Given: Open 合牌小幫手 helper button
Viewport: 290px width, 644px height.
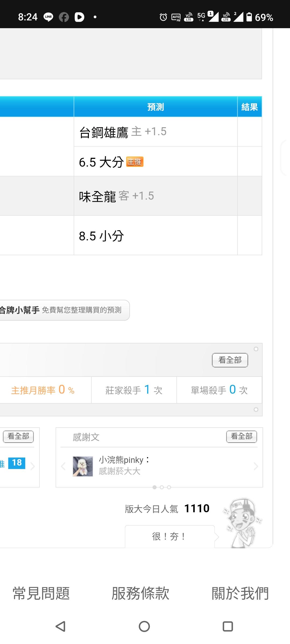Looking at the screenshot, I should click(61, 310).
